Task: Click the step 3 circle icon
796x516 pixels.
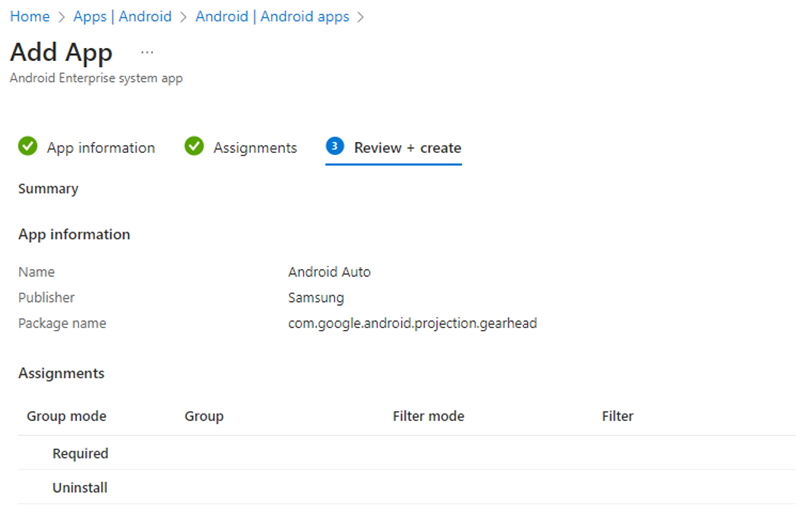Action: pos(335,146)
